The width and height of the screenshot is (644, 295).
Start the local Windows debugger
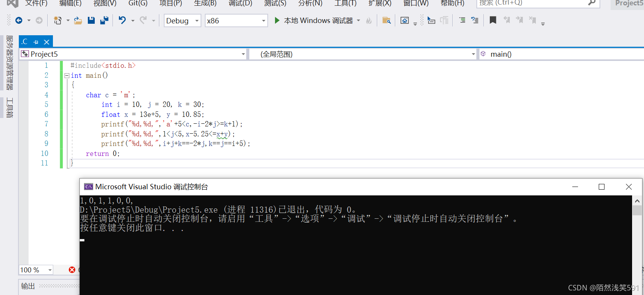[x=313, y=20]
